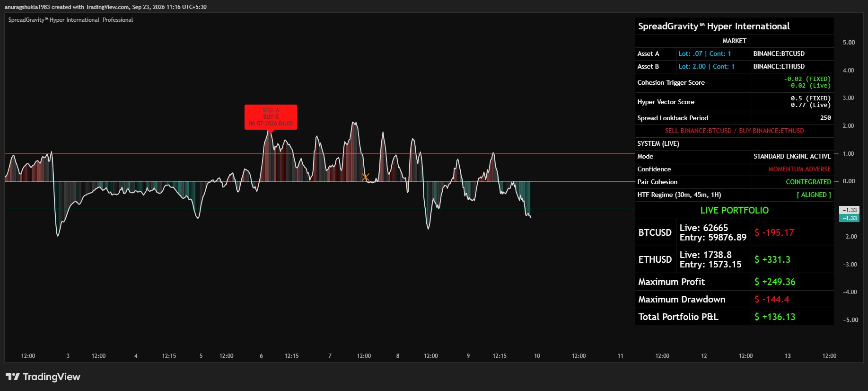Click the orange X marker on the zero line
This screenshot has width=868, height=391.
365,177
